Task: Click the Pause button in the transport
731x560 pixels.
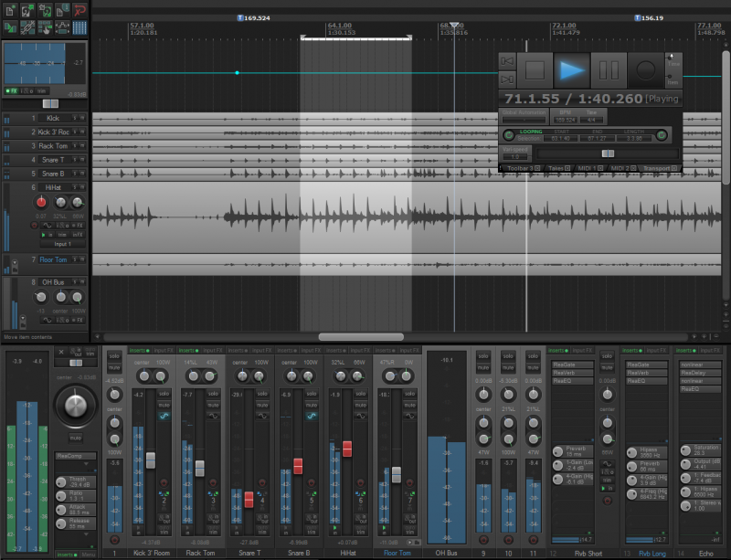Action: 610,69
